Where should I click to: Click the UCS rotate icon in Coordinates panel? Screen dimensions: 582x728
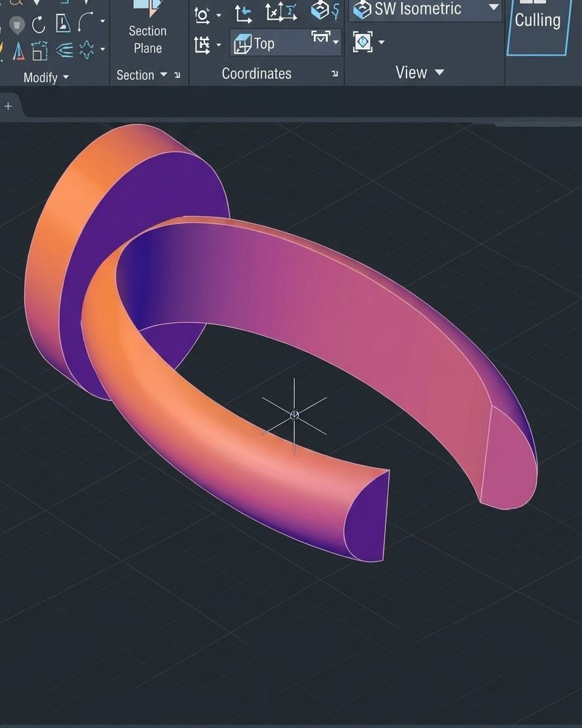[202, 15]
